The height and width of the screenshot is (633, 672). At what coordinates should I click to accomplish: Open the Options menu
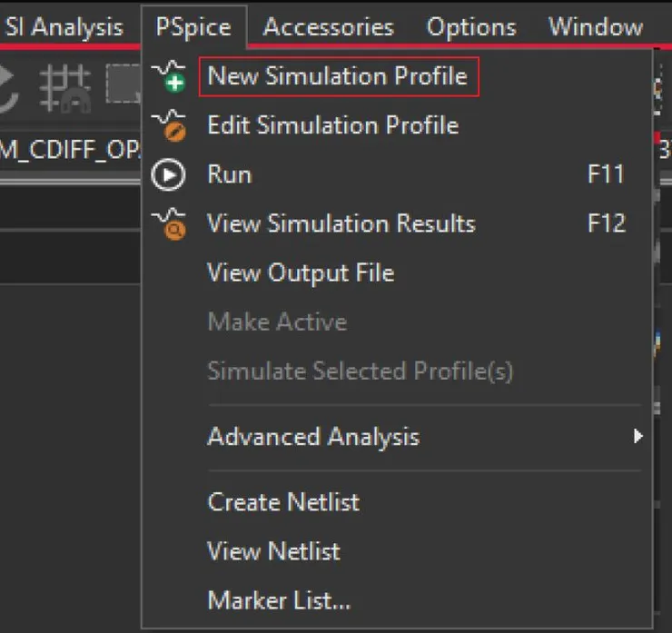coord(470,27)
